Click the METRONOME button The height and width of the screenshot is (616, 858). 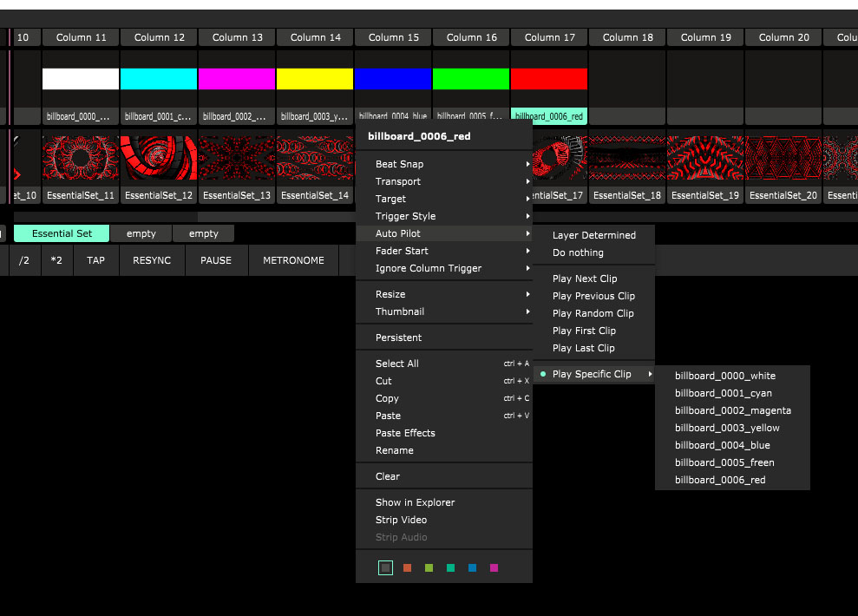293,260
